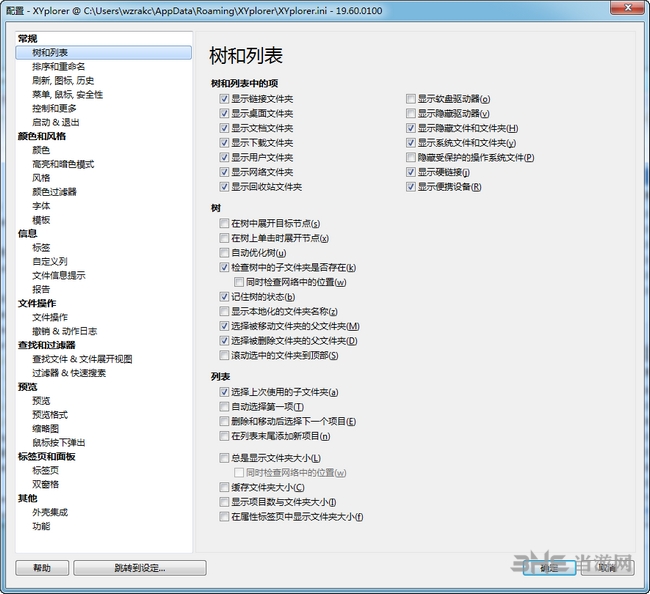The image size is (650, 594).
Task: Toggle 显示下载文件夹 checkbox
Action: point(224,143)
